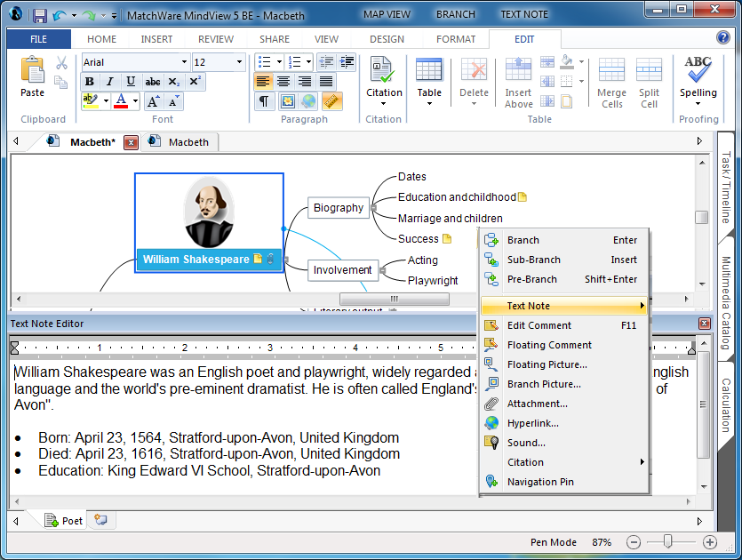Close the Macbeth* document tab
The image size is (742, 560).
pyautogui.click(x=132, y=142)
